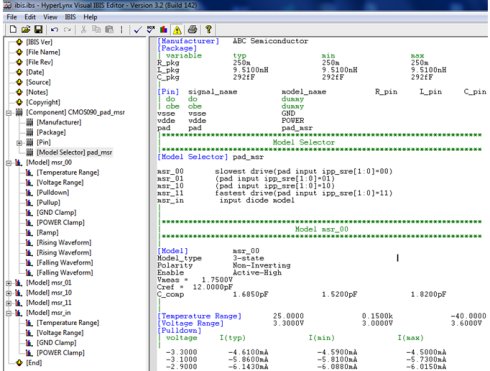Open help via the question mark toolbar icon

(x=209, y=29)
